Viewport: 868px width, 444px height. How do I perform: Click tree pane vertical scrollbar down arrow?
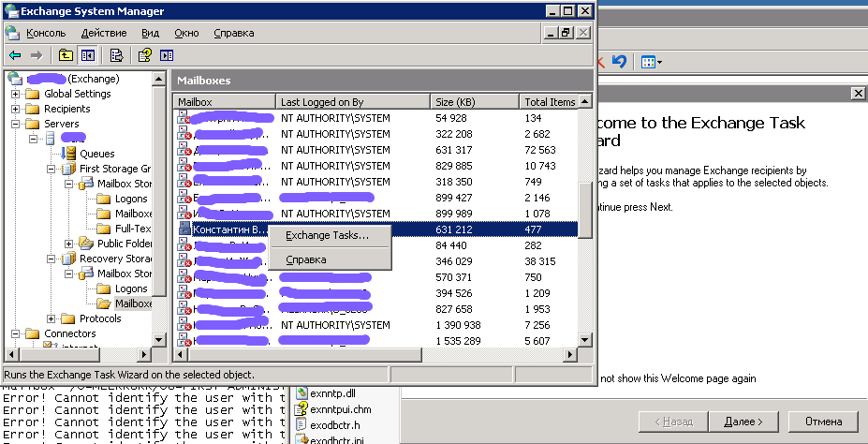tap(158, 339)
